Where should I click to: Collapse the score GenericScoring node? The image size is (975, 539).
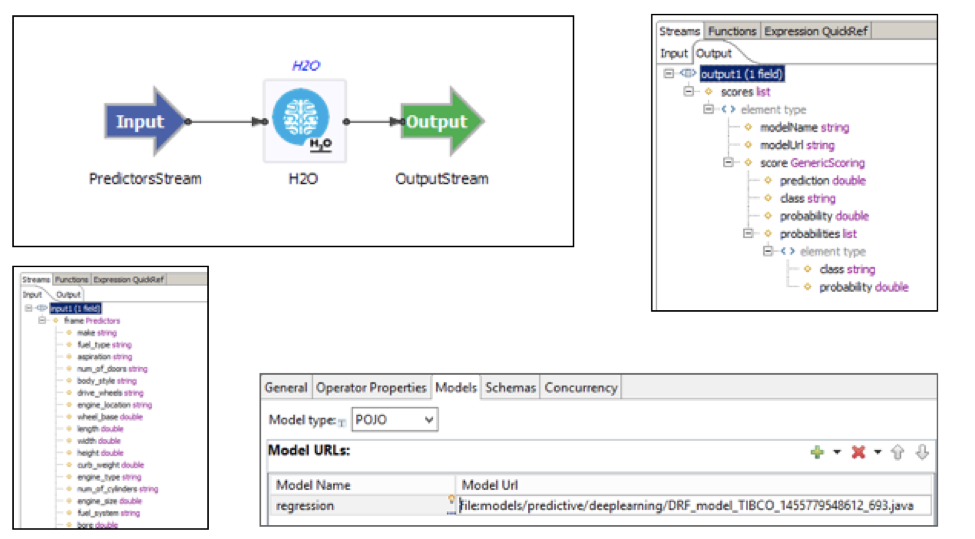tap(730, 163)
